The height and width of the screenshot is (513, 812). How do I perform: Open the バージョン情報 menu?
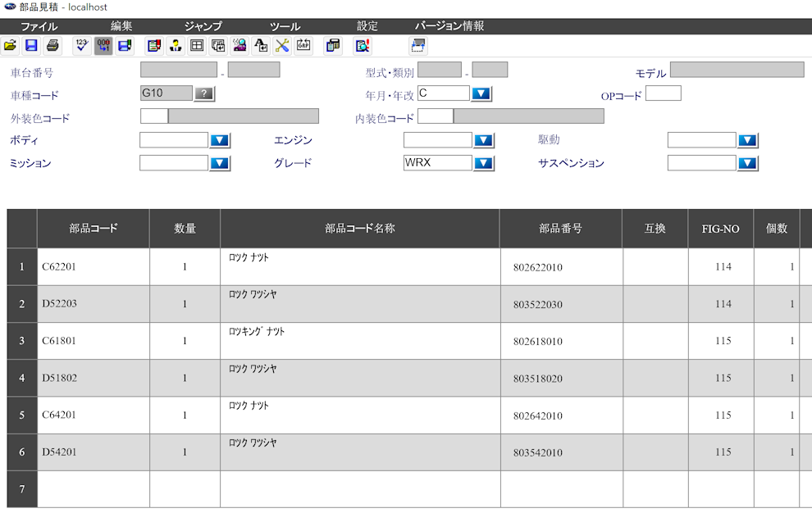click(x=449, y=26)
